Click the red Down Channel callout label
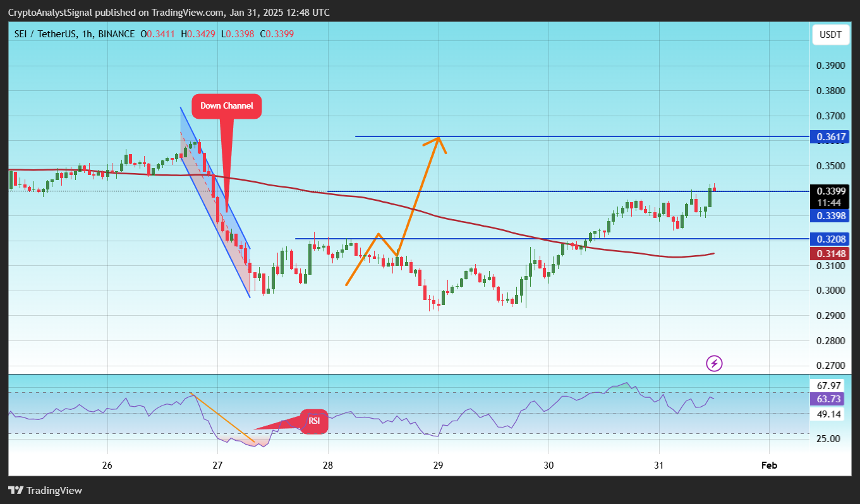 (226, 106)
